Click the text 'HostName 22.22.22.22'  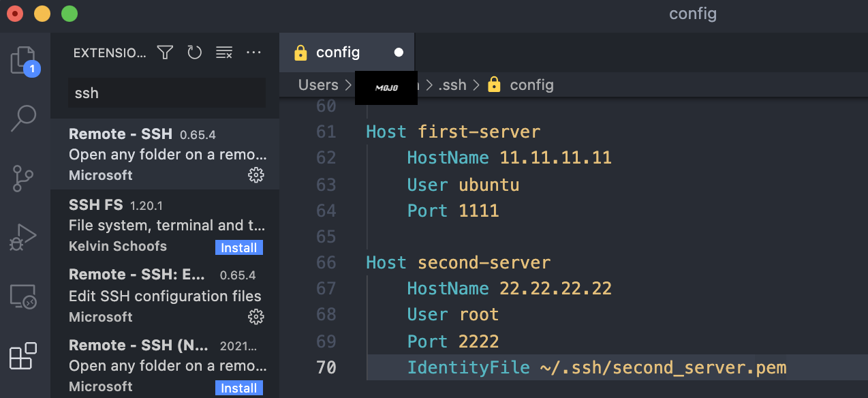(510, 288)
